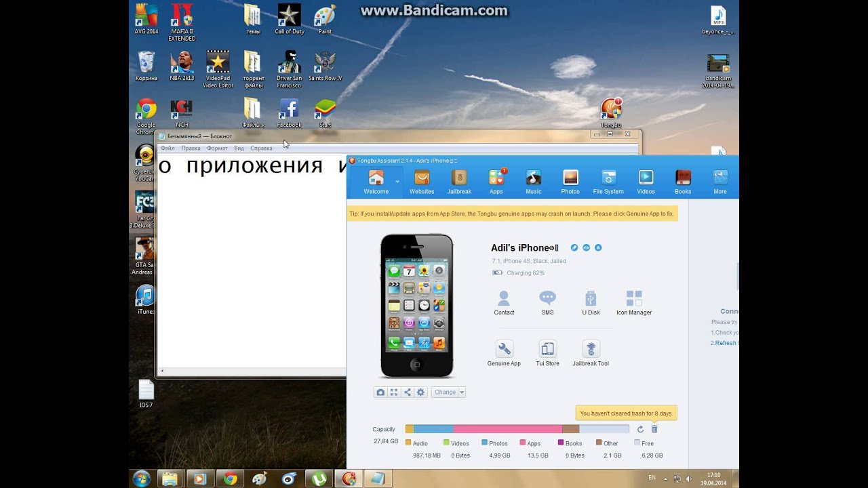Viewport: 868px width, 488px height.
Task: Open the Contact manager
Action: coord(504,303)
